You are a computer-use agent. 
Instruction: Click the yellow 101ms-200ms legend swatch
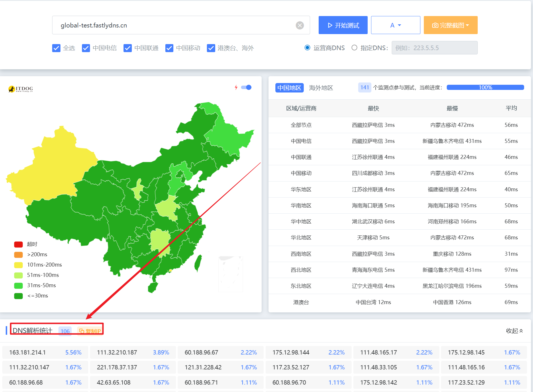pyautogui.click(x=18, y=265)
